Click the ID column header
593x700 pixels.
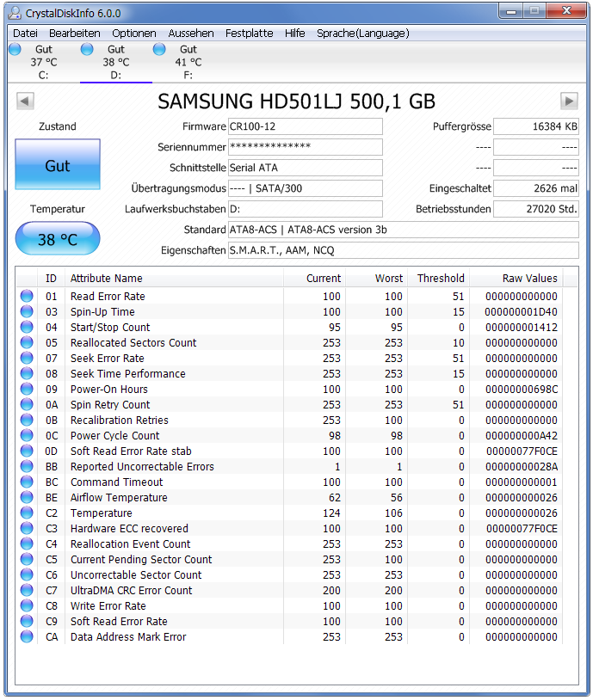(51, 279)
